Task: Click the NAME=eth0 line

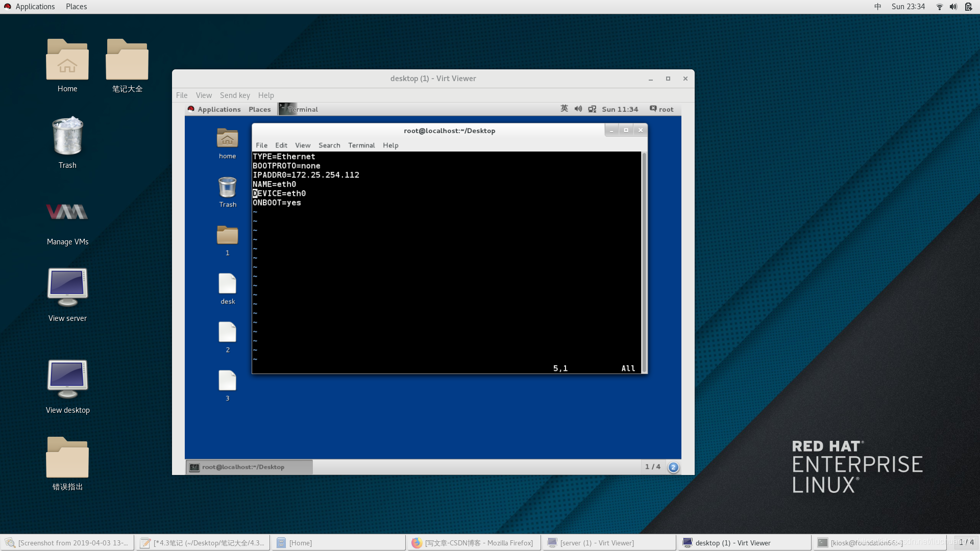Action: tap(274, 184)
